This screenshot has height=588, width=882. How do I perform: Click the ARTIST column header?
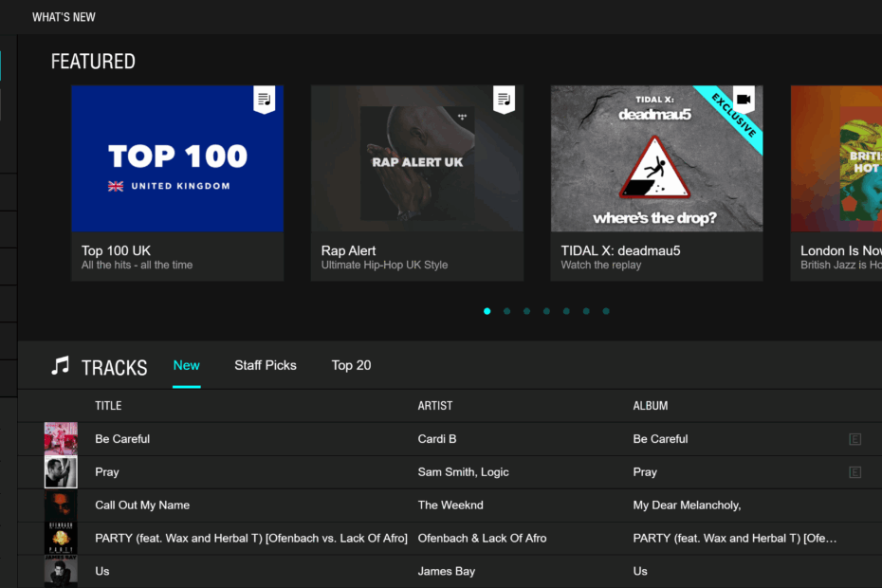[434, 406]
